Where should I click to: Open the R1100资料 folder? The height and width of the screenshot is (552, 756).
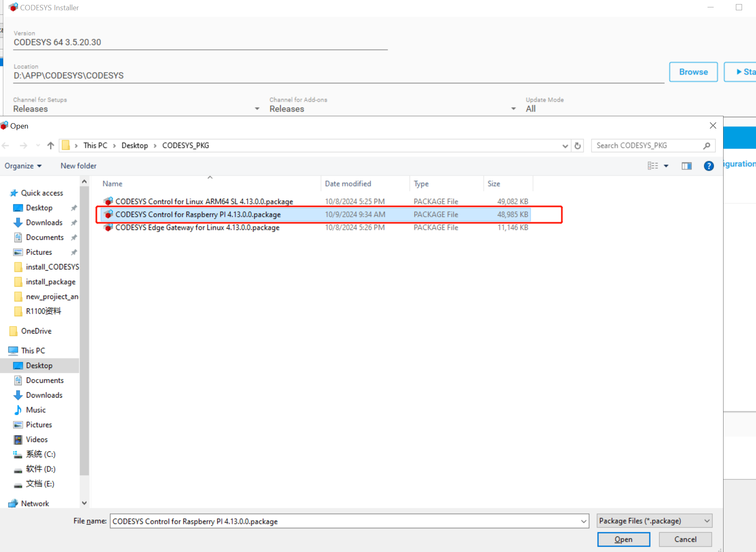pyautogui.click(x=44, y=311)
